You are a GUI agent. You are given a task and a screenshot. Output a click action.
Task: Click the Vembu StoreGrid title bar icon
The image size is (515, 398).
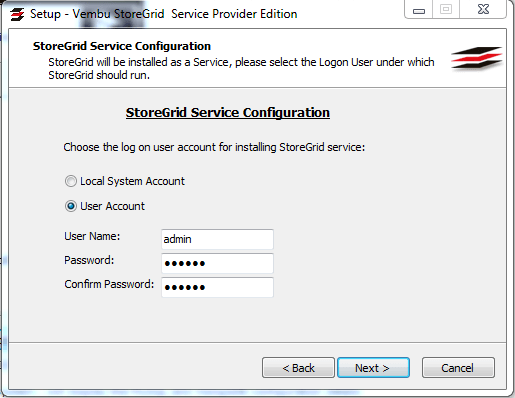point(17,14)
